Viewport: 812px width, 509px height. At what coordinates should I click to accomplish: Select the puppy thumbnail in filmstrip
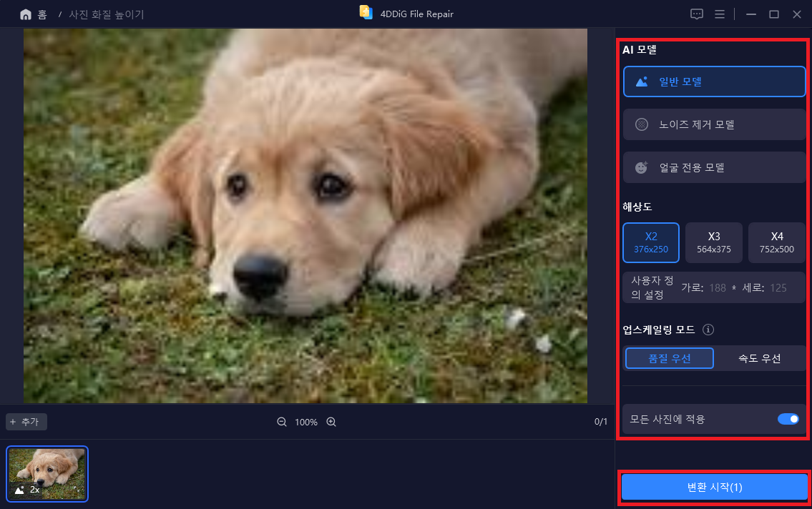tap(47, 474)
